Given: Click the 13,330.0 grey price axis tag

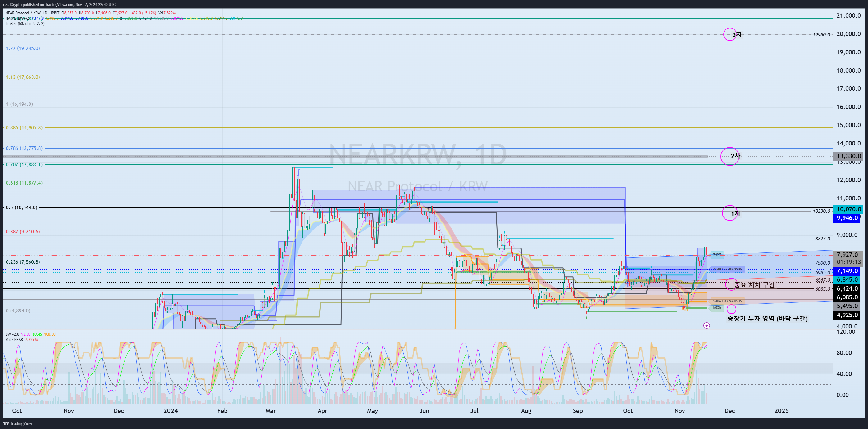Looking at the screenshot, I should coord(849,156).
